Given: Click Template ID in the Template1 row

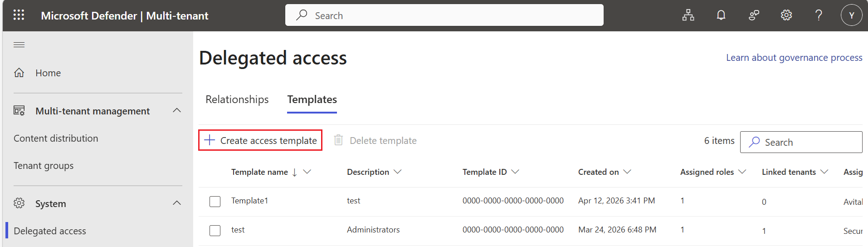Looking at the screenshot, I should pos(513,201).
